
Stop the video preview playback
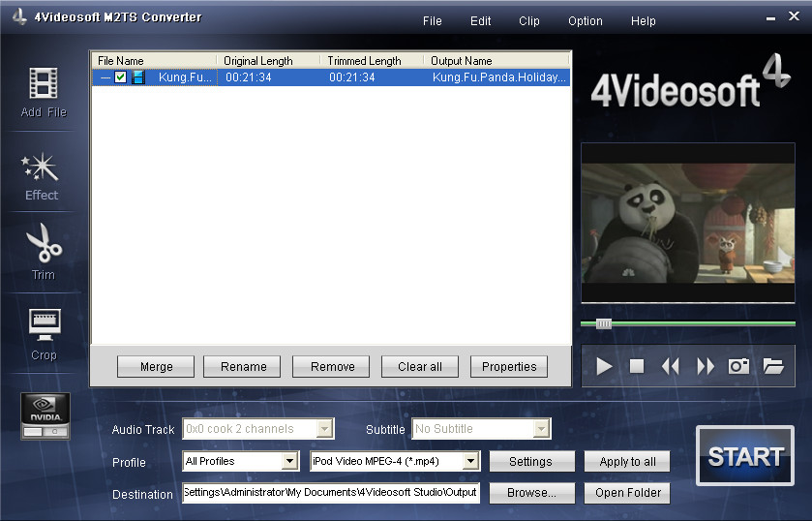pyautogui.click(x=637, y=366)
